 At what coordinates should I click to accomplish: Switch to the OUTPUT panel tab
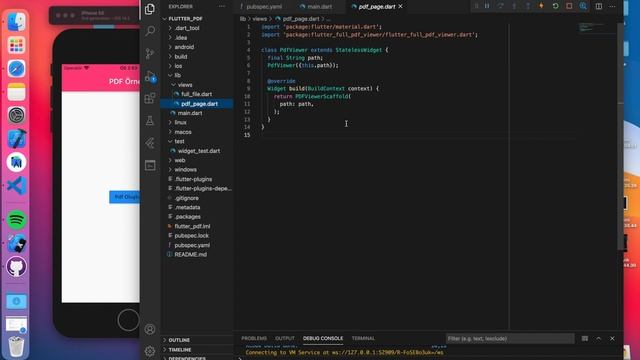[285, 338]
